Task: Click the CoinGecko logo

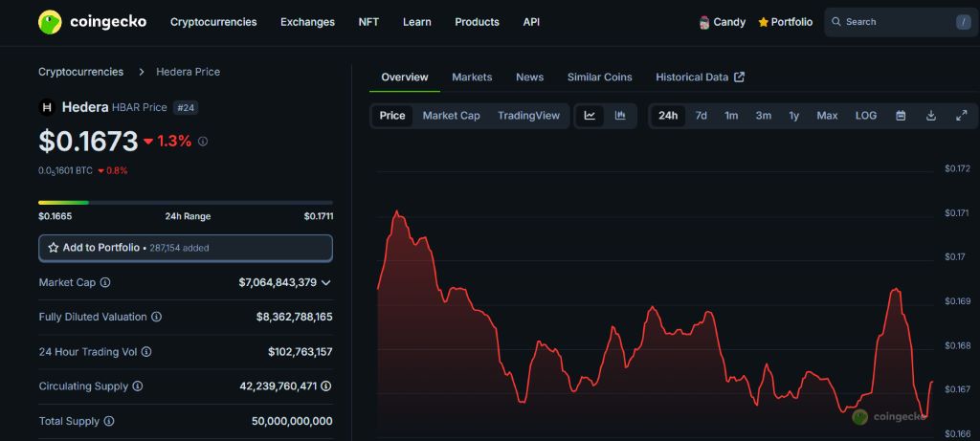Action: (x=92, y=22)
